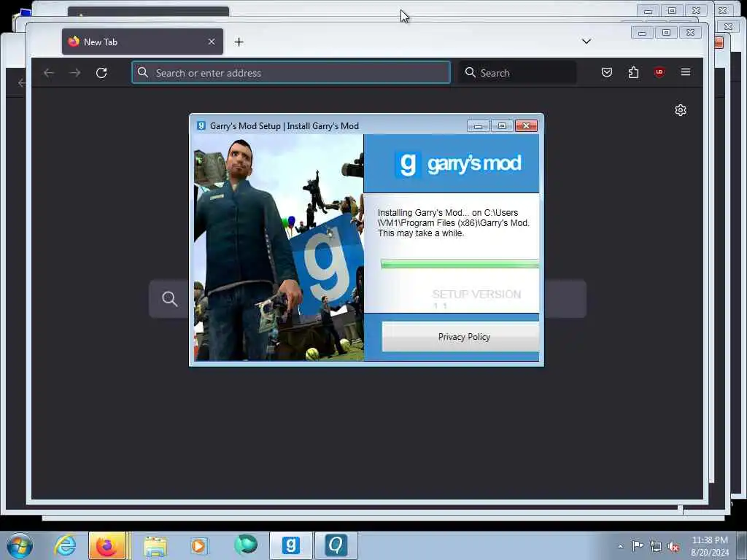Click the magnifier icon in the address bar

click(x=142, y=72)
